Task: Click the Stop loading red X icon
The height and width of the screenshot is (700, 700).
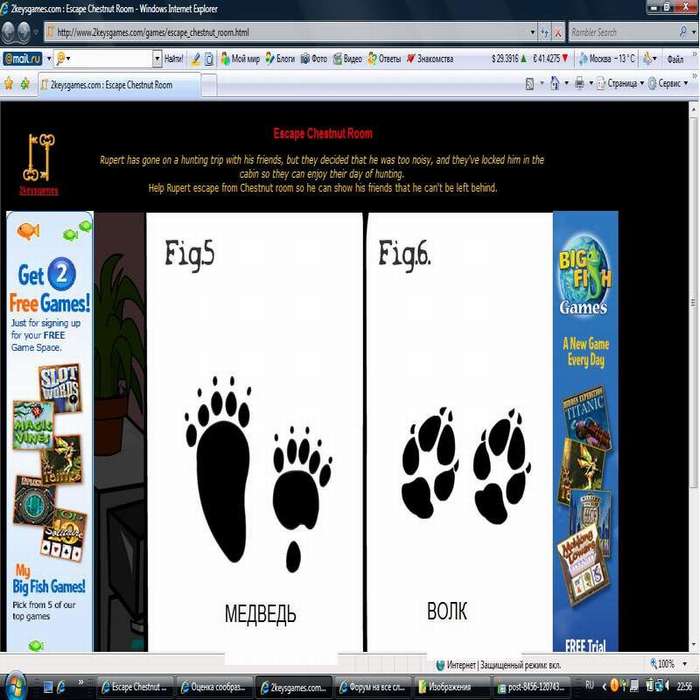Action: (556, 32)
